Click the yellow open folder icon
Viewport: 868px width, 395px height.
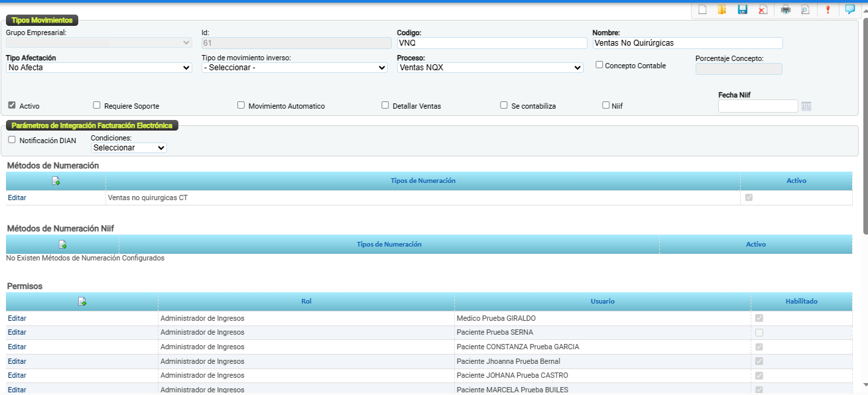tap(722, 9)
